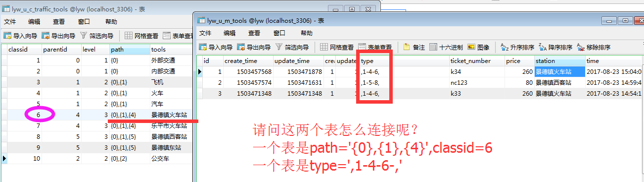Show the hexadecimal (十六进制) view
644x182 pixels.
pos(446,48)
